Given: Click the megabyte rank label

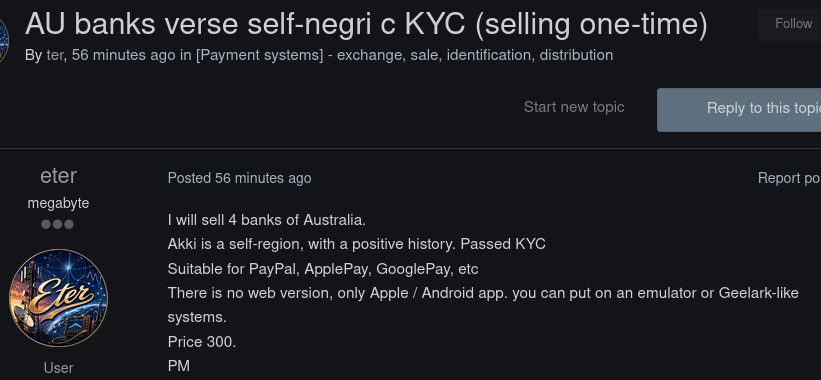Looking at the screenshot, I should pos(58,203).
